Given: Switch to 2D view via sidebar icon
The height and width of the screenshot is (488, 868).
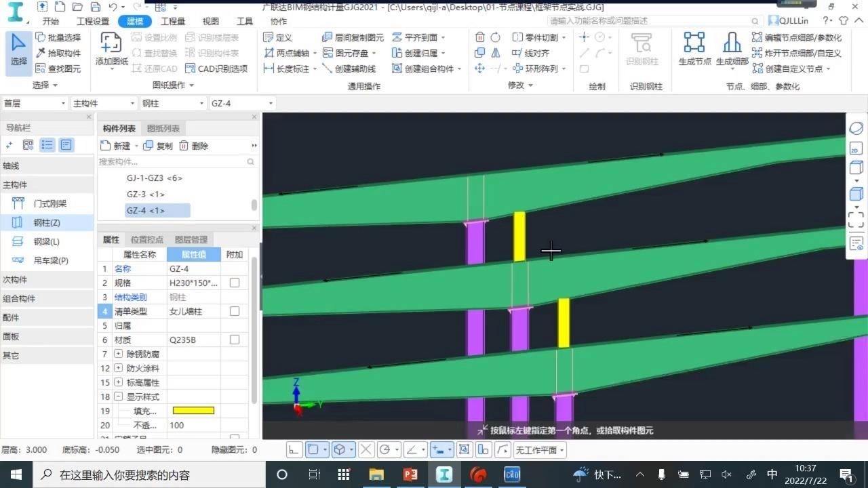Looking at the screenshot, I should [856, 148].
